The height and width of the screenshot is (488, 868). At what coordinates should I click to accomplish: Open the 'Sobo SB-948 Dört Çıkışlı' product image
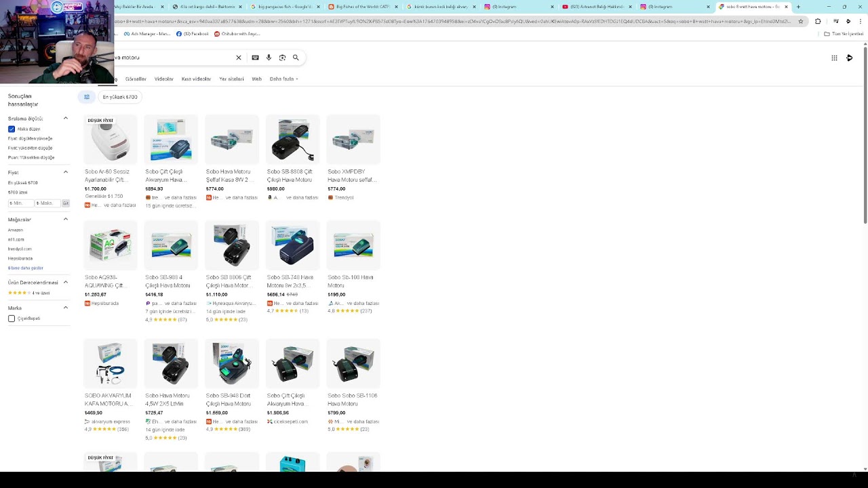click(231, 364)
